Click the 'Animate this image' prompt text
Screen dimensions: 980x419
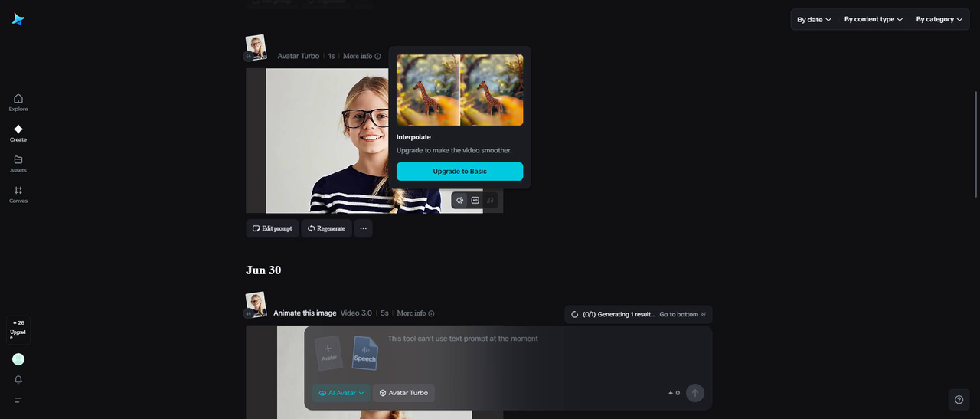305,313
